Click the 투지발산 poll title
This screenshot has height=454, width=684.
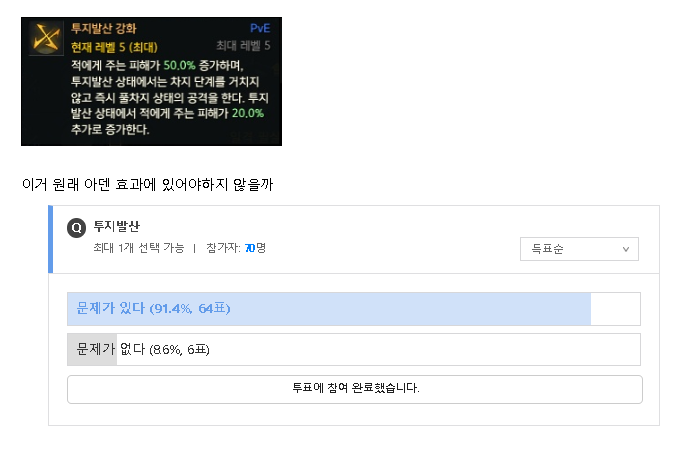click(116, 226)
